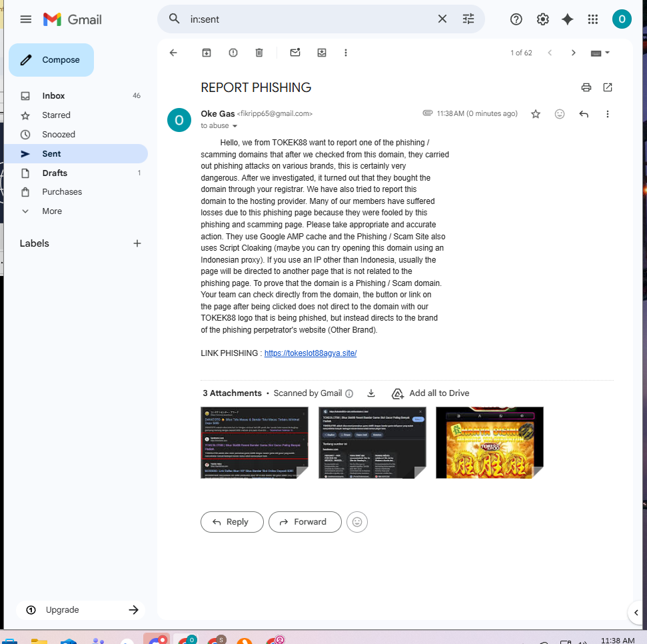
Task: Add emoji reaction next to Forward
Action: 357,522
